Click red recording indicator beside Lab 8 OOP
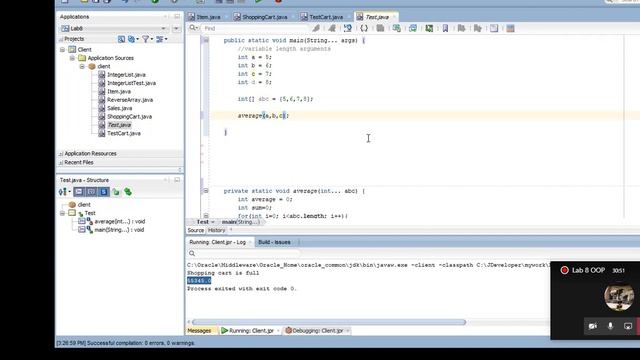640x360 pixels. coord(564,270)
